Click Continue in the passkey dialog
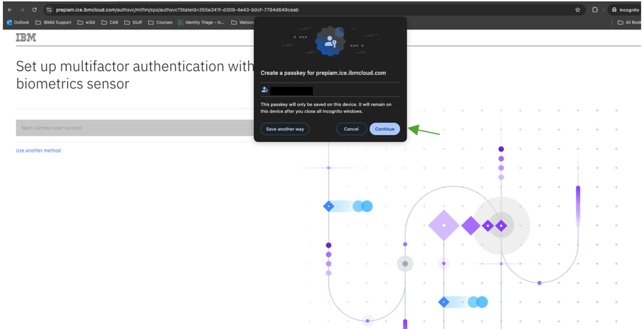The width and height of the screenshot is (644, 329). click(385, 129)
